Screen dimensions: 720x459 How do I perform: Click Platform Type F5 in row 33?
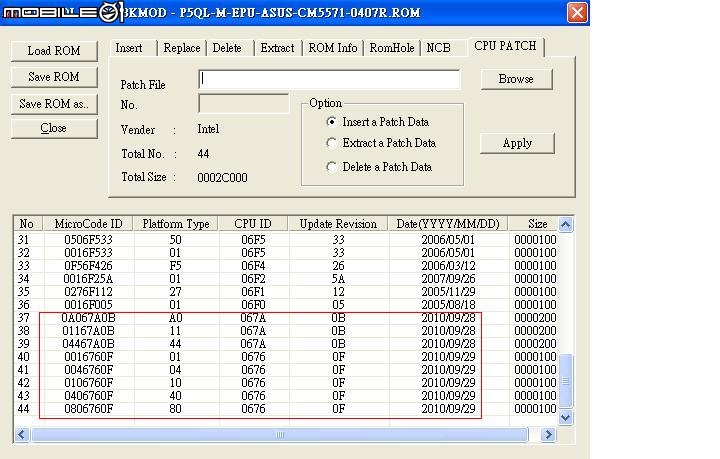tap(175, 266)
